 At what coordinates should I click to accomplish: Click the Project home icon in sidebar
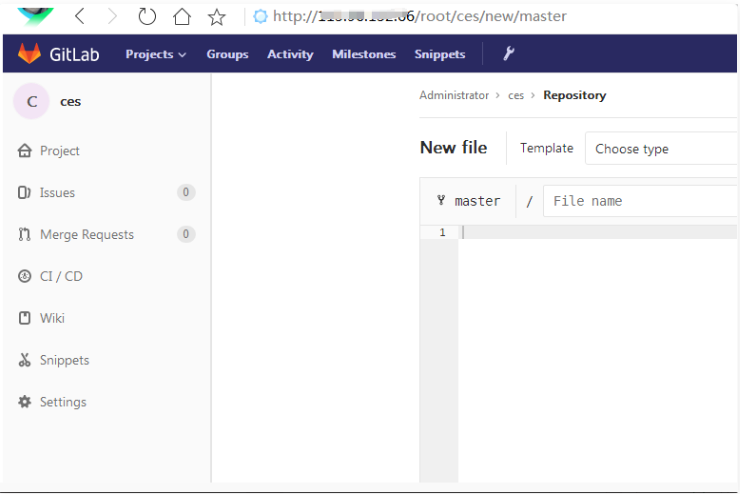(25, 151)
